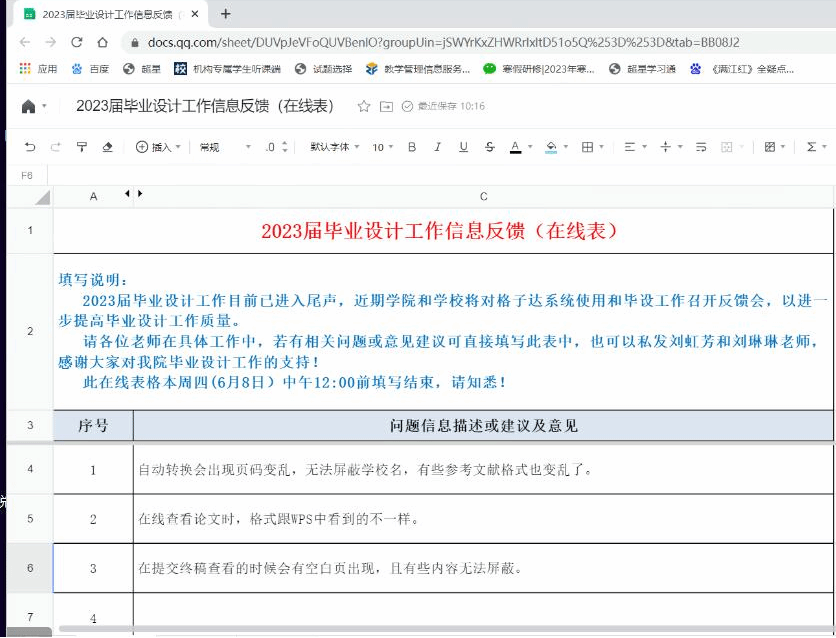
Task: Select the format painter tool
Action: pyautogui.click(x=82, y=147)
